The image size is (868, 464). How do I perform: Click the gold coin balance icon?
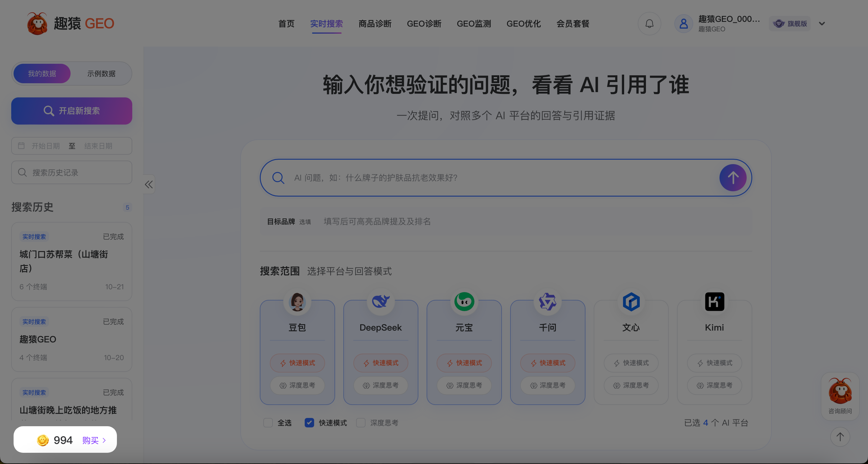[43, 440]
